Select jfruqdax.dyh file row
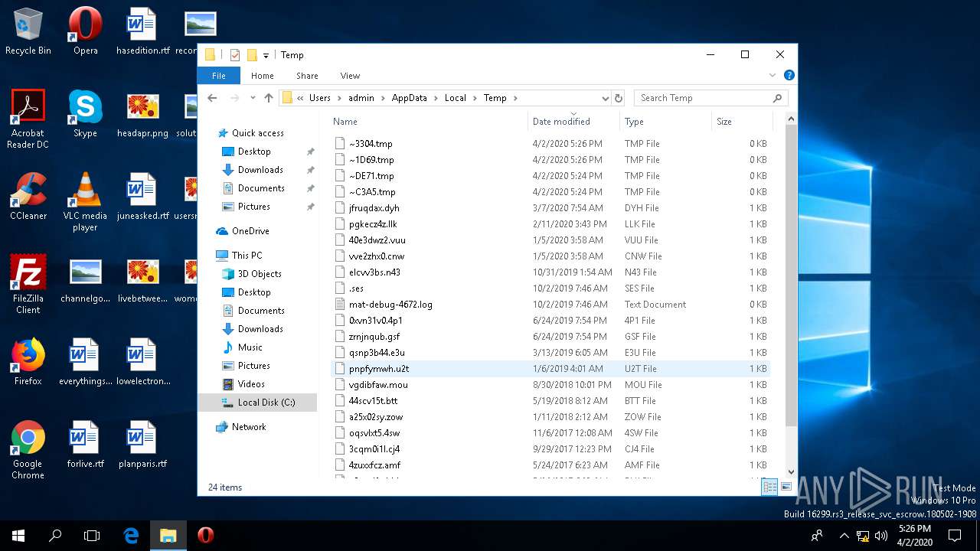 coord(551,208)
